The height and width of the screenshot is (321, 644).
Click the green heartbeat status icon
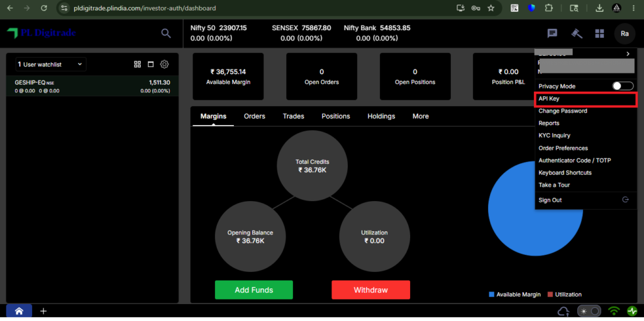(x=631, y=311)
